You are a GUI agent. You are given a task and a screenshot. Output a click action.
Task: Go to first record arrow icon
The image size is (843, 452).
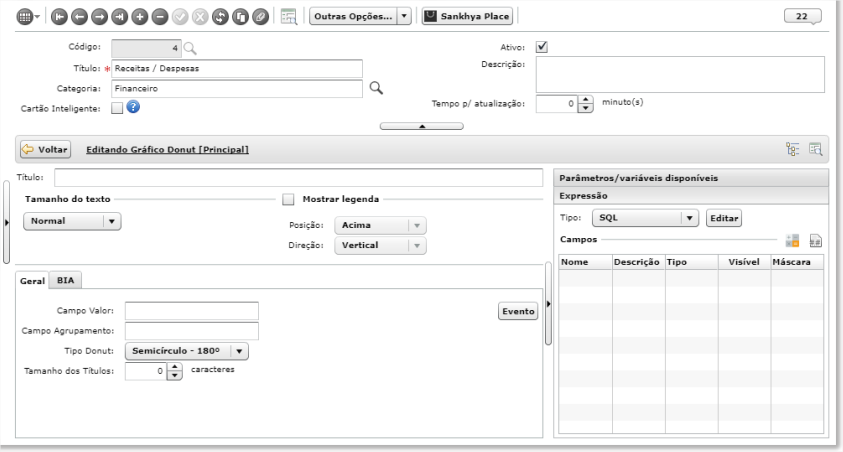point(59,17)
